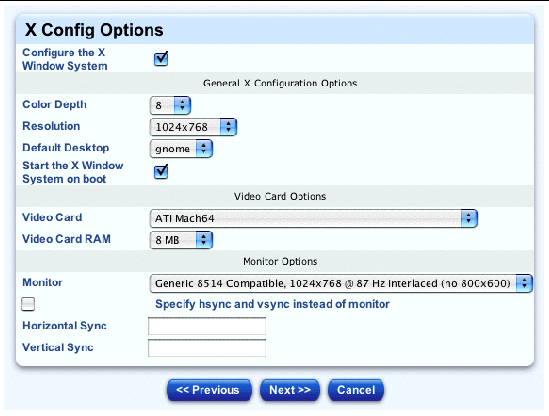Open the Monitor dropdown list

tap(341, 283)
